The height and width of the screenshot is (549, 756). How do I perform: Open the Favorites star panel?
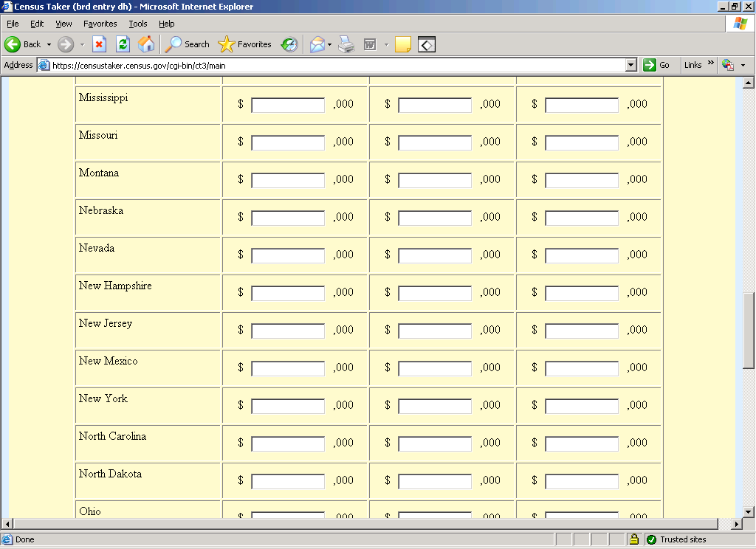[245, 44]
